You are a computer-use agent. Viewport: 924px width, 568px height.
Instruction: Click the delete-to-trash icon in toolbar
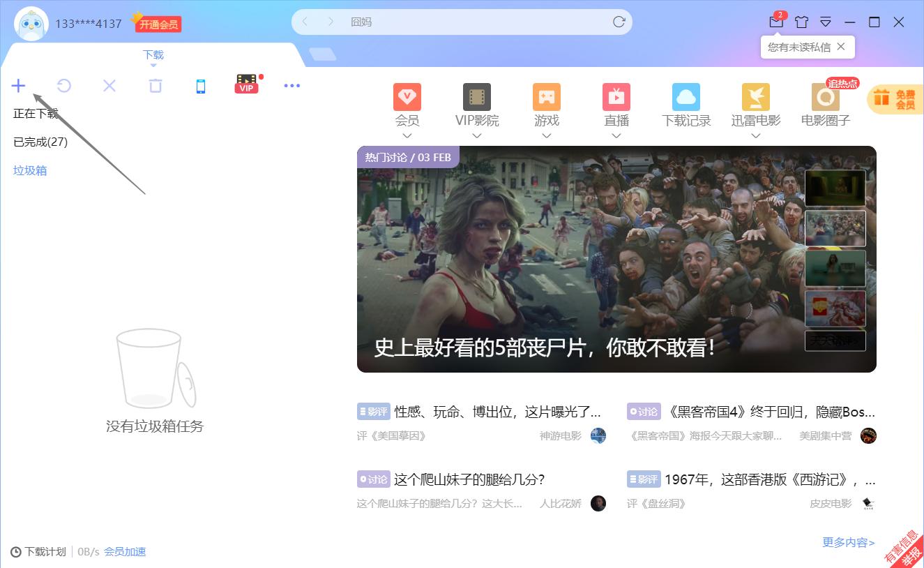(154, 85)
